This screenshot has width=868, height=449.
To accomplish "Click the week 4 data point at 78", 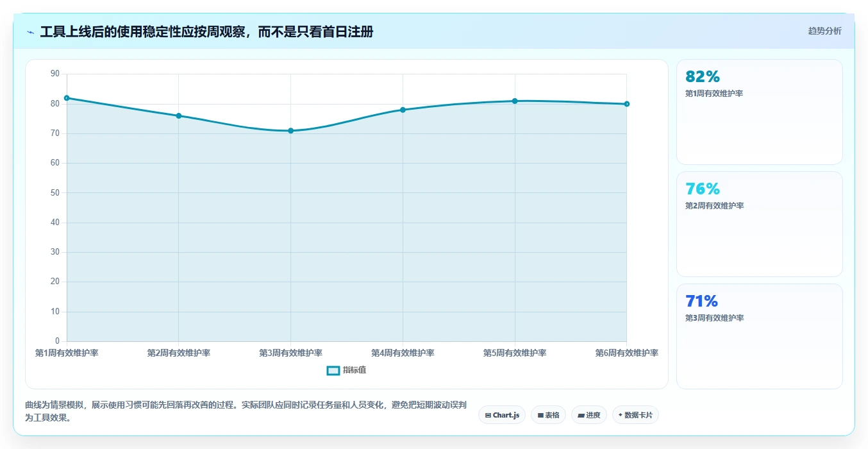I will click(403, 110).
